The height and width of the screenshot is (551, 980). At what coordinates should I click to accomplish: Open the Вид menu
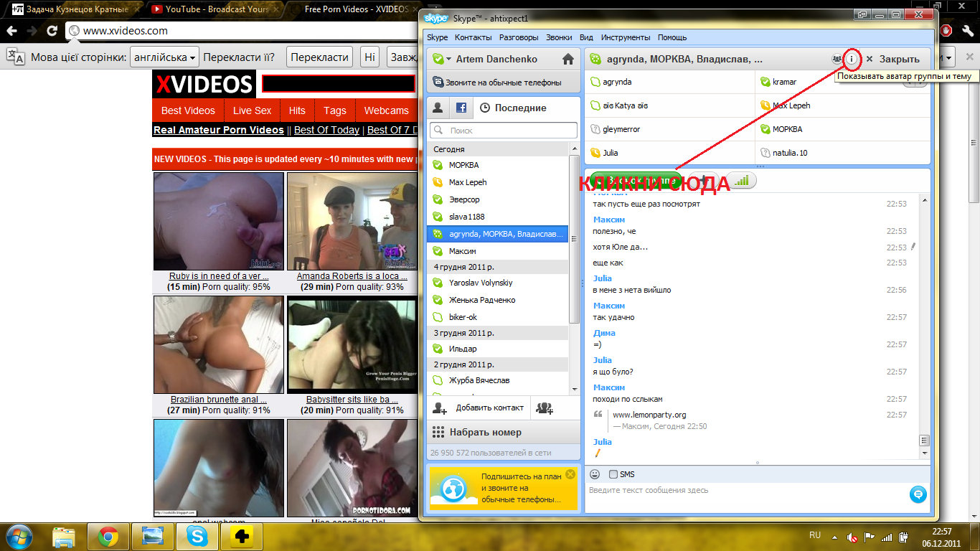pos(586,37)
